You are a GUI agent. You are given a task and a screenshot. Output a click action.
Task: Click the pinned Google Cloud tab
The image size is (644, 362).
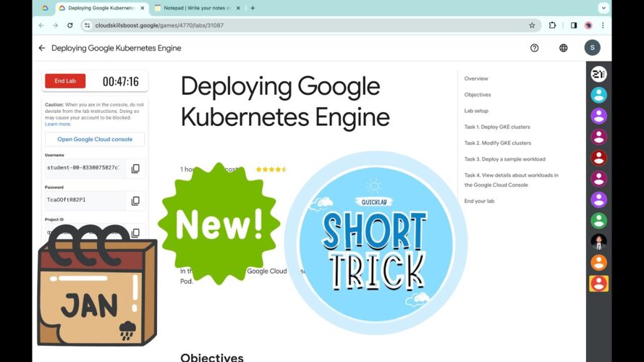coord(45,8)
